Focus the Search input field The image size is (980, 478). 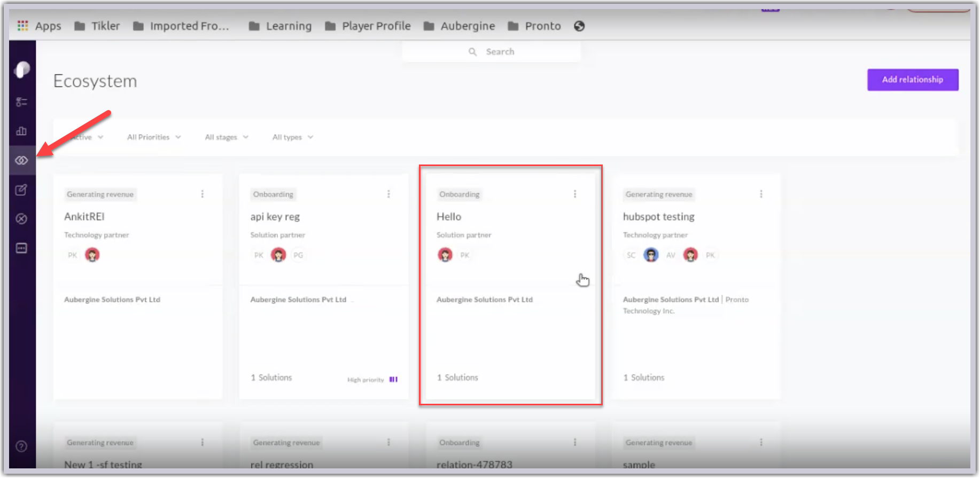pos(492,52)
